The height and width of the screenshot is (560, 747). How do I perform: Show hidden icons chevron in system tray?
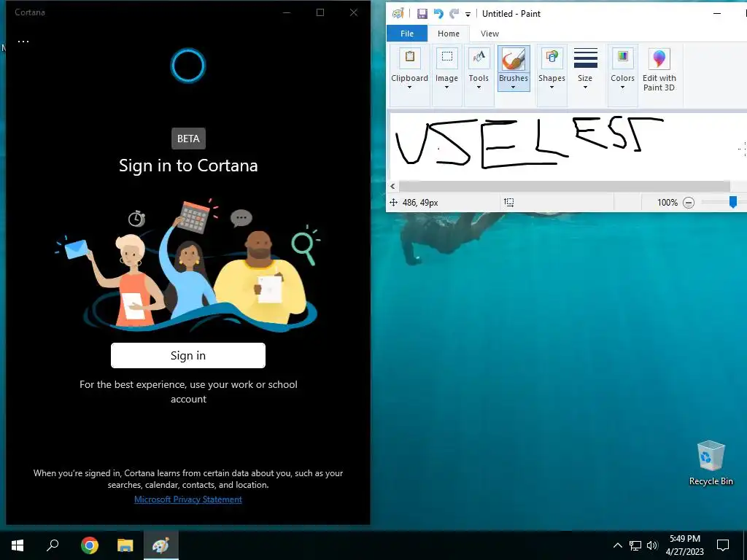tap(617, 545)
